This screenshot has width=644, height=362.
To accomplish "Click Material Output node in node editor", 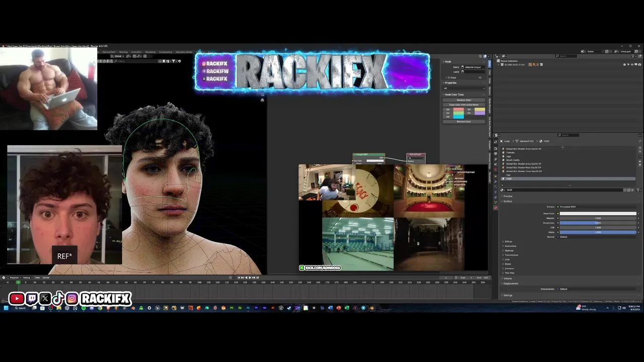I will (416, 154).
